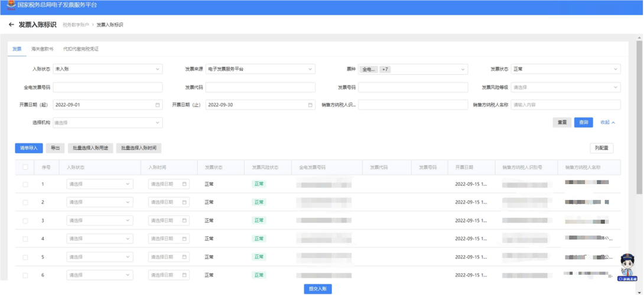Open calendar icon in row 1 入账时间

pyautogui.click(x=184, y=184)
